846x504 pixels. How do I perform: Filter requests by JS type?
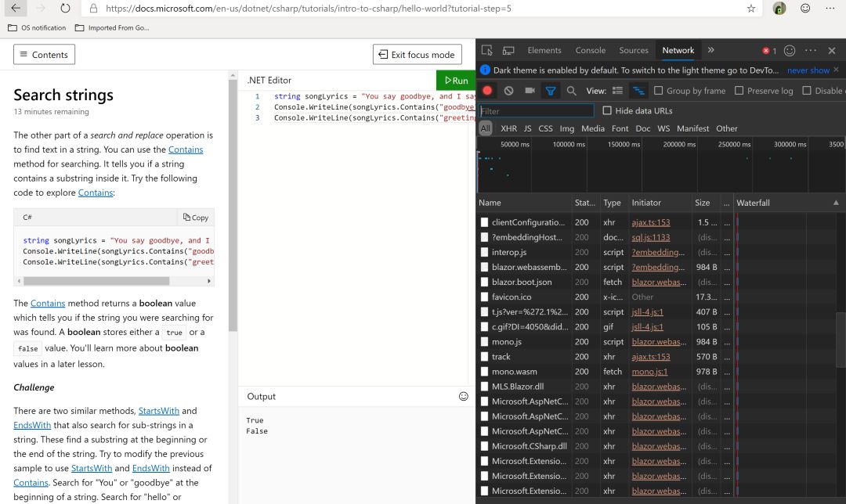[528, 128]
